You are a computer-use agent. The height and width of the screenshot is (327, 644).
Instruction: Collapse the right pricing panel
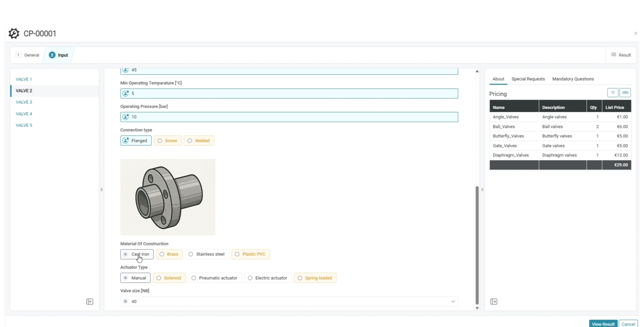[494, 302]
